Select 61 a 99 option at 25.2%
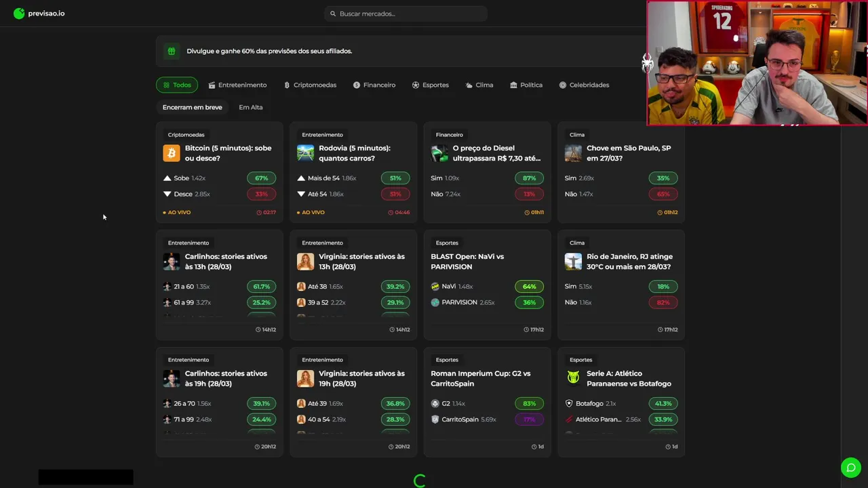 261,302
